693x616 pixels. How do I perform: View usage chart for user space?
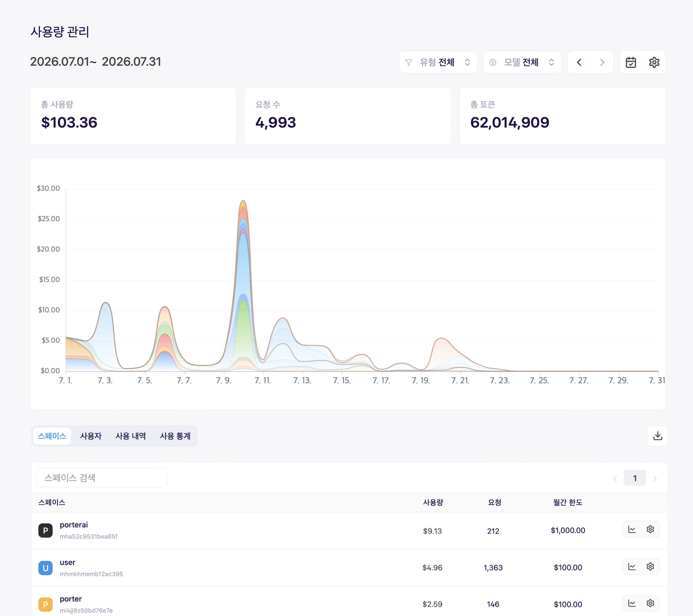point(632,567)
